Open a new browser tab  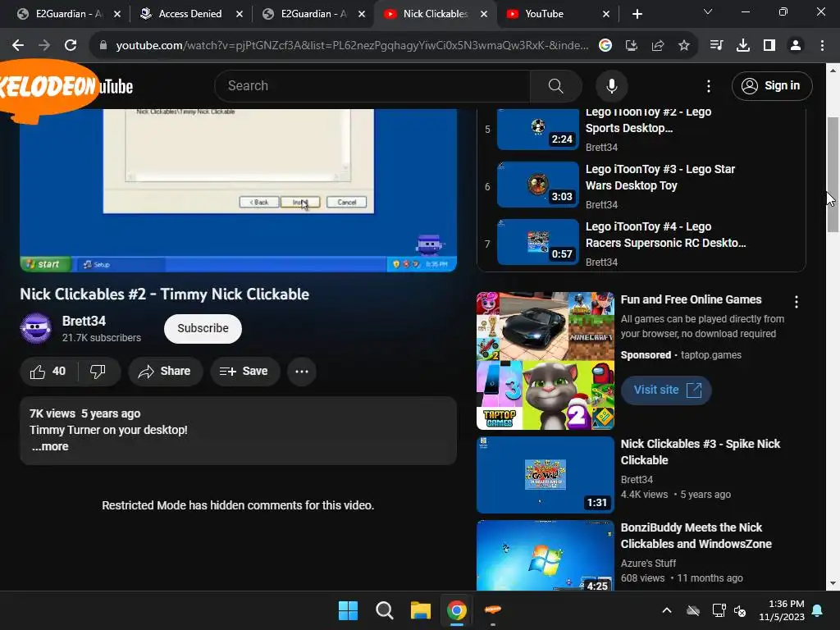click(x=637, y=14)
